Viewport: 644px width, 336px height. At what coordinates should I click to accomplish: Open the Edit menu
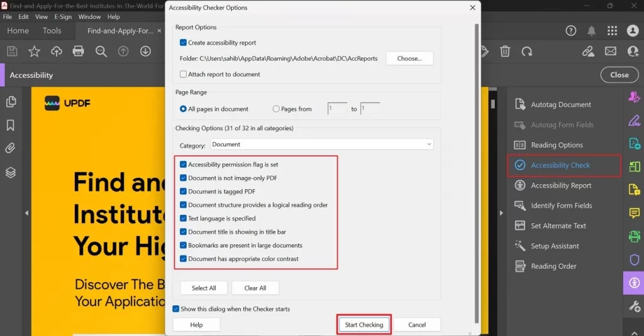pyautogui.click(x=23, y=17)
